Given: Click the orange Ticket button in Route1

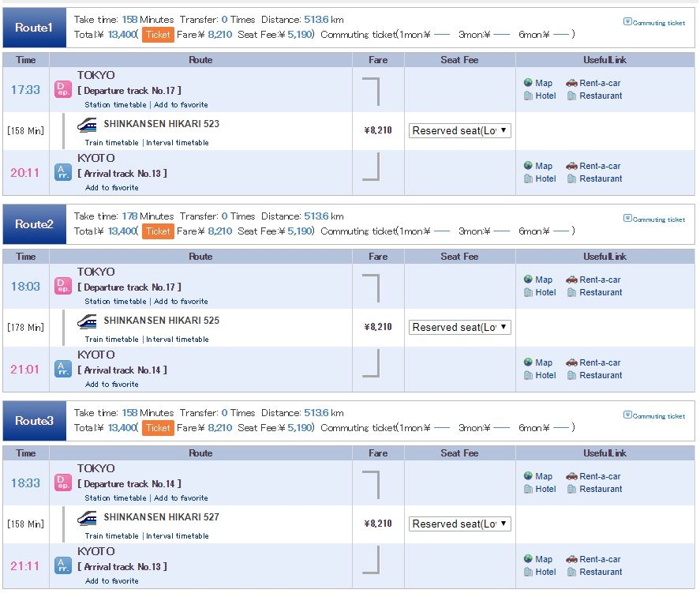Looking at the screenshot, I should (x=158, y=35).
